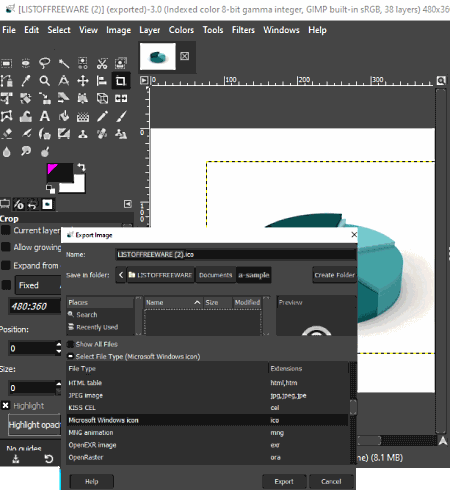Select the Fuzzy Select magic wand tool
Image resolution: width=450 pixels, height=490 pixels.
tap(64, 63)
